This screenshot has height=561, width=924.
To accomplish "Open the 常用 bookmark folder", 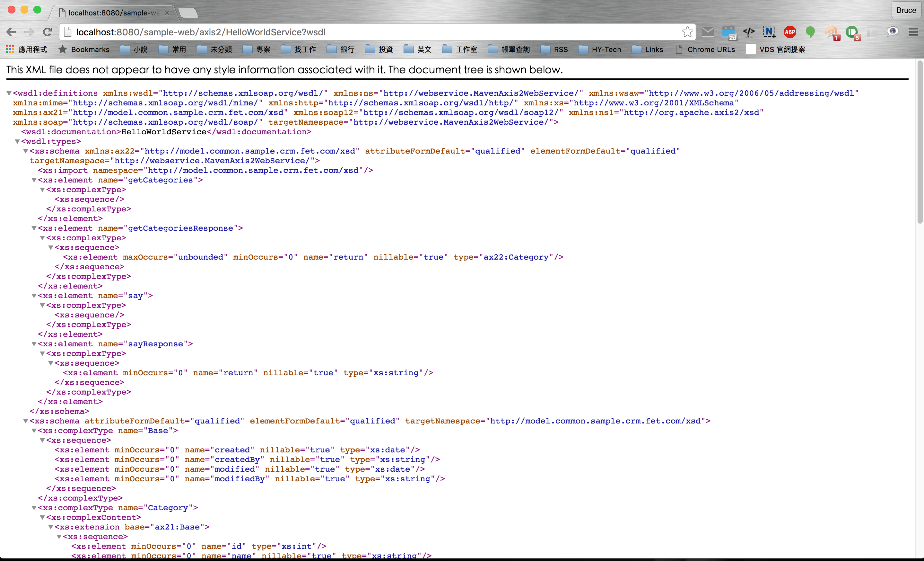I will (172, 49).
